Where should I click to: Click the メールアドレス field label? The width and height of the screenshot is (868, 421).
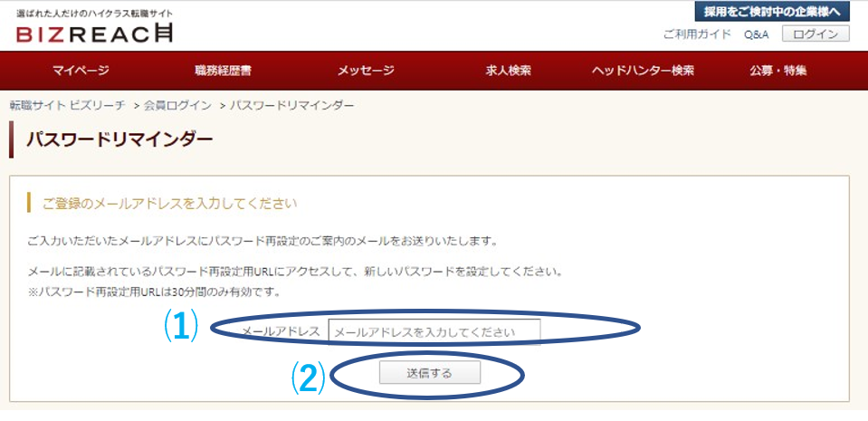281,331
